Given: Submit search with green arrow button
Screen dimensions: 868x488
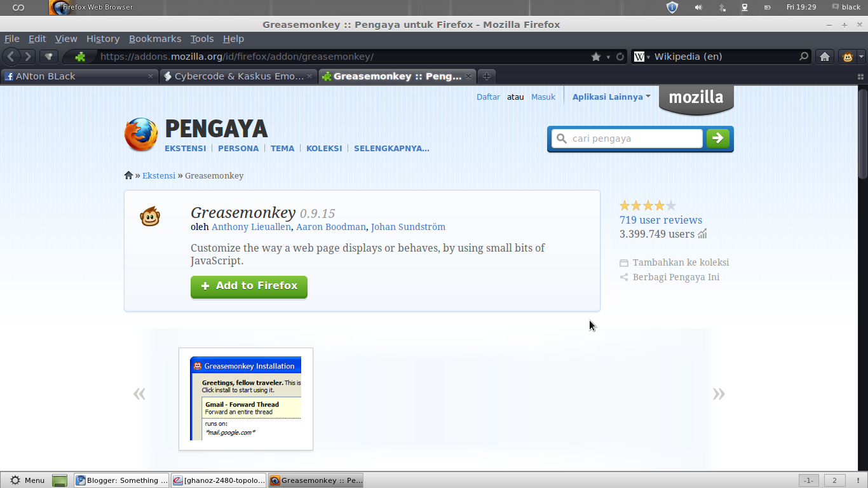Looking at the screenshot, I should [718, 139].
